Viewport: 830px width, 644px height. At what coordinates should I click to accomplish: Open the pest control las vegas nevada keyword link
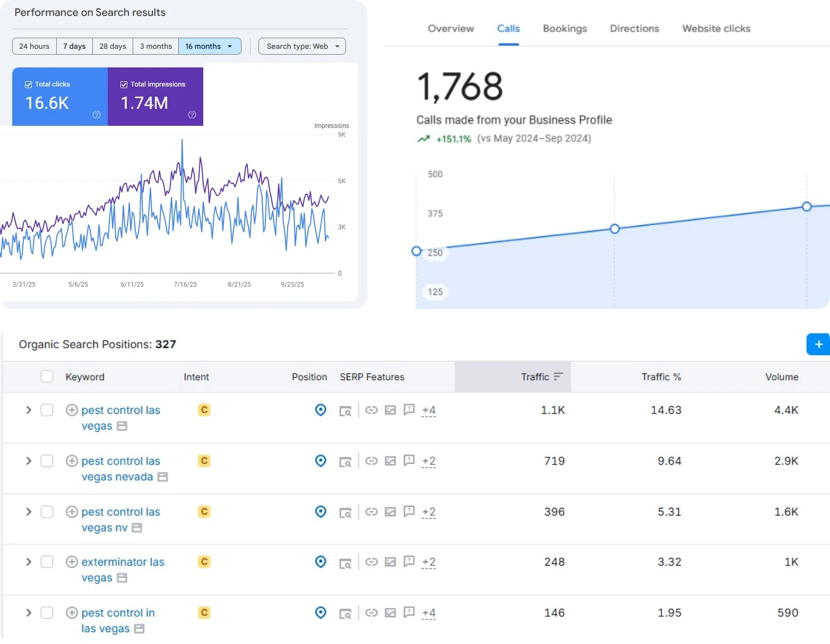120,469
